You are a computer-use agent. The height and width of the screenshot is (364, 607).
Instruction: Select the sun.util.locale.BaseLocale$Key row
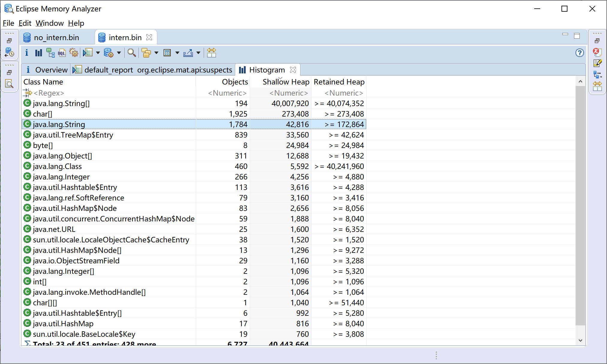[194, 334]
